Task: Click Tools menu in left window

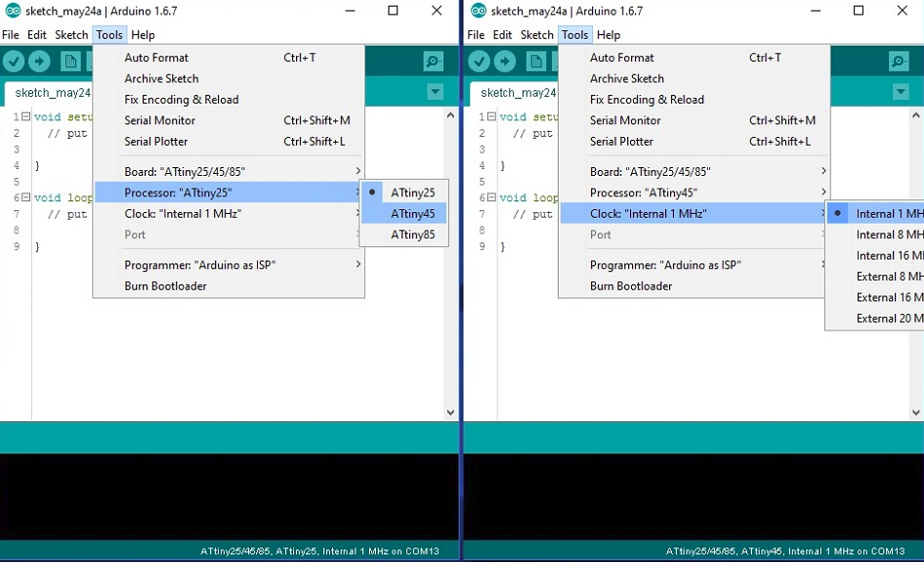Action: (x=109, y=35)
